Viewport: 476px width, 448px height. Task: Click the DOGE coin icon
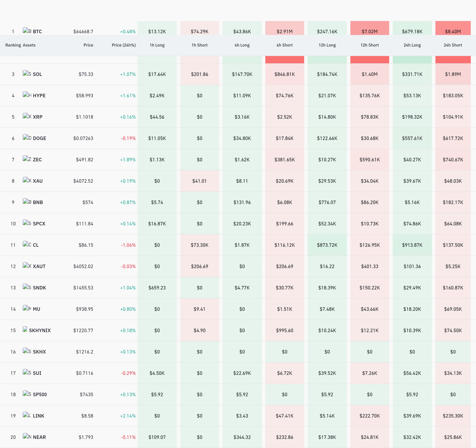tap(27, 137)
